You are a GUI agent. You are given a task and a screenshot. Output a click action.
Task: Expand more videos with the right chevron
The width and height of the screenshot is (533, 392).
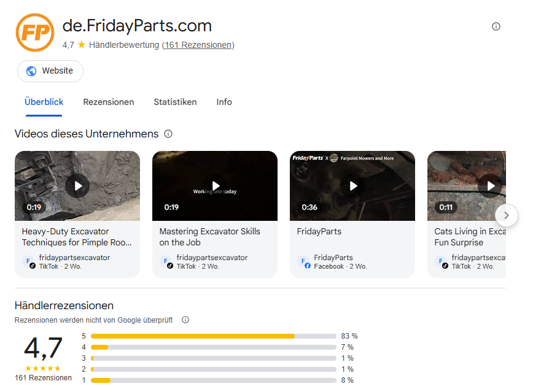506,215
